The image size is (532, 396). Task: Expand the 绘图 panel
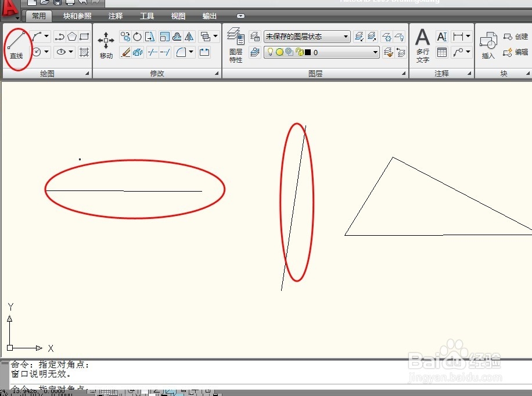click(x=87, y=73)
